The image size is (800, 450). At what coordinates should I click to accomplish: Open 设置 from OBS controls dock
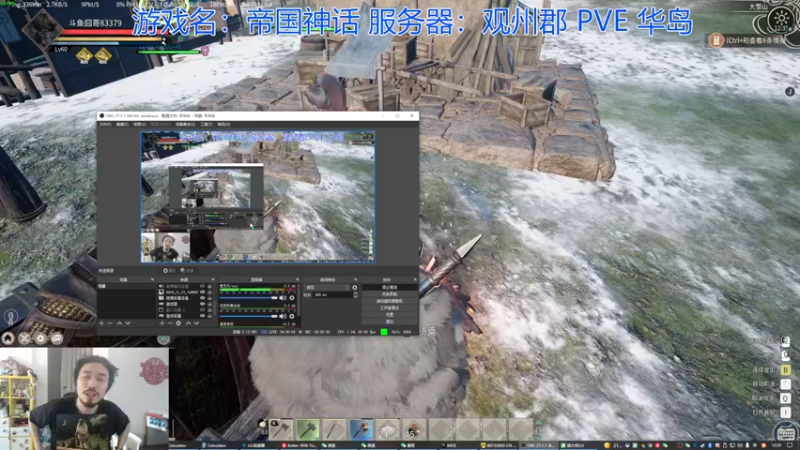click(x=390, y=315)
